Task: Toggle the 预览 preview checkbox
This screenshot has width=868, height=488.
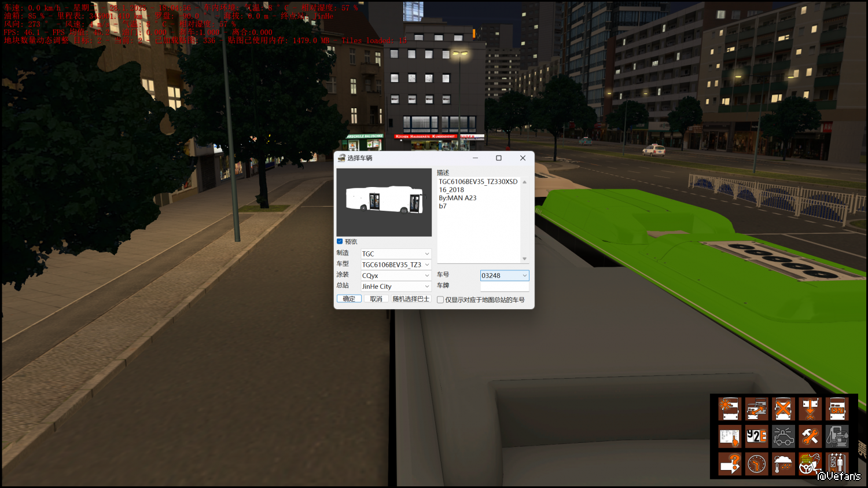Action: click(x=340, y=241)
